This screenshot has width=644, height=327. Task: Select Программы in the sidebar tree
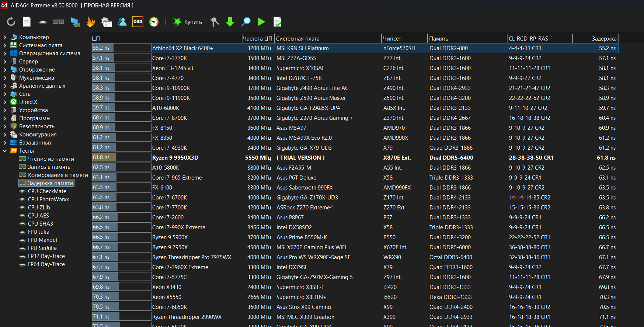pos(35,118)
